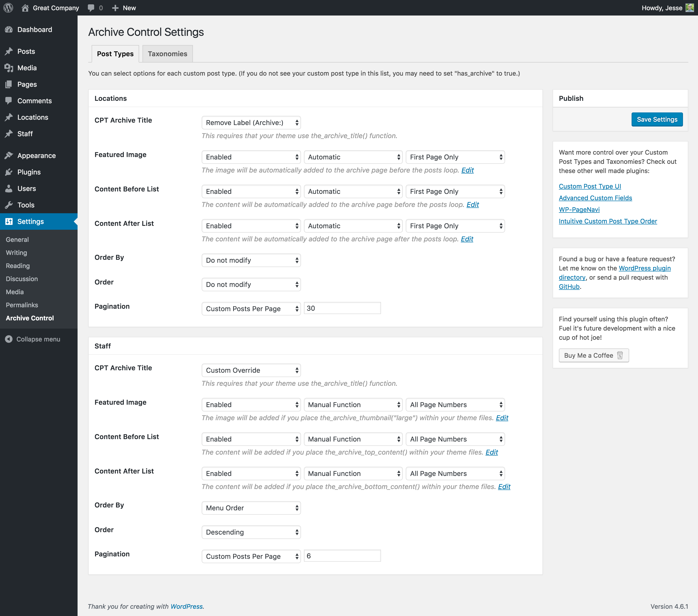Open WP-PageNavi link
Image resolution: width=698 pixels, height=616 pixels.
click(579, 210)
